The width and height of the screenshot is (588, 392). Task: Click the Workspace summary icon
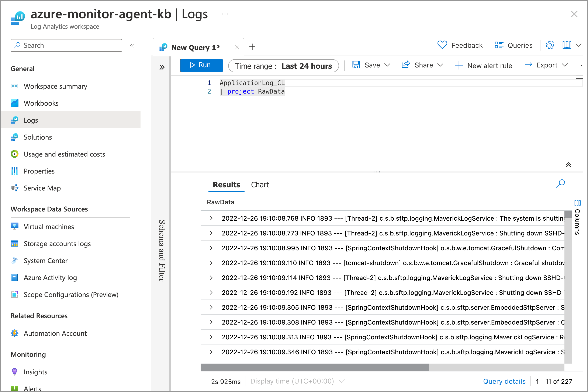pos(14,86)
